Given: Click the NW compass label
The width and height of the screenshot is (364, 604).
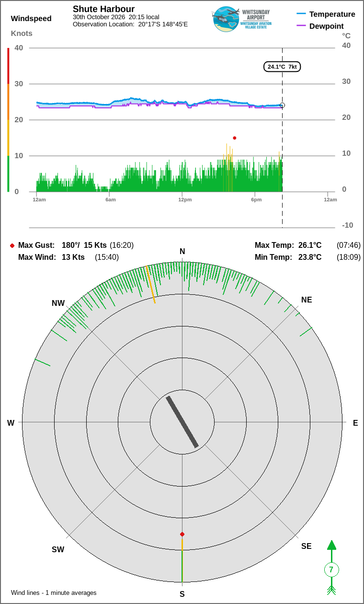Looking at the screenshot, I should pos(58,303).
